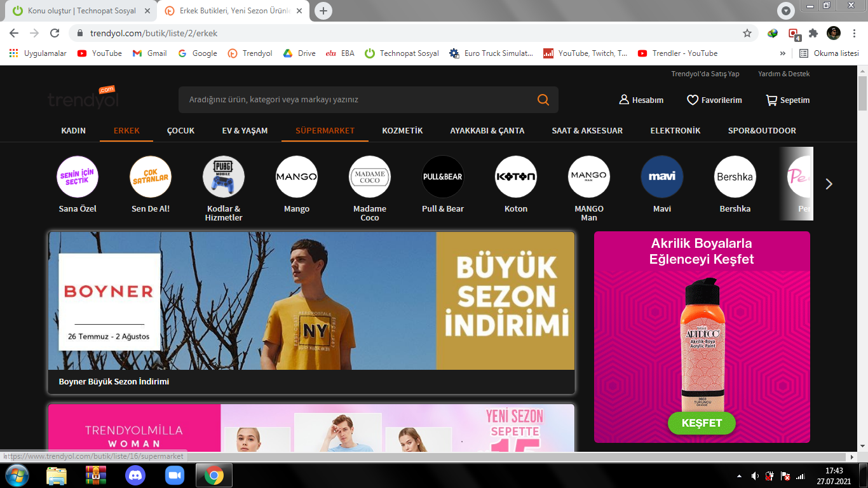Image resolution: width=868 pixels, height=488 pixels.
Task: Open Chrome tab search dropdown arrow
Action: (x=786, y=11)
